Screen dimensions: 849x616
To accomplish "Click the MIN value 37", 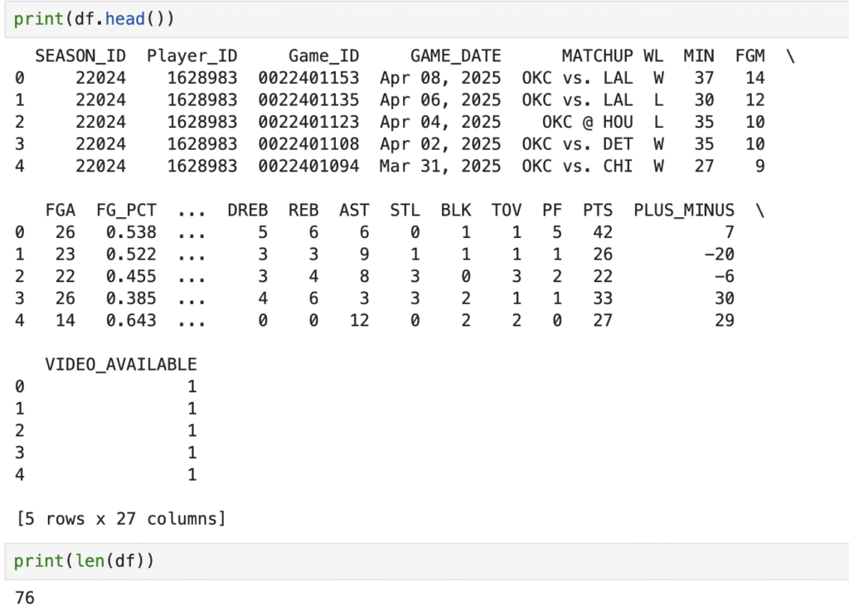I will pyautogui.click(x=704, y=78).
